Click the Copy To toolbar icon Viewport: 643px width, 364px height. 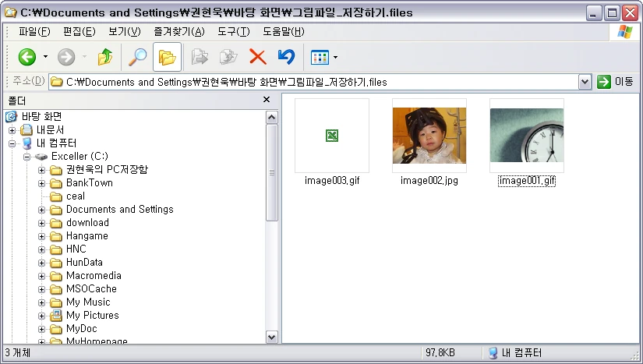228,57
